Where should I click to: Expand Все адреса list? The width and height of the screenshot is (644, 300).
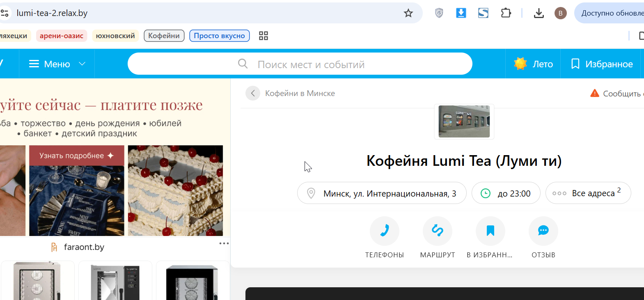click(588, 193)
